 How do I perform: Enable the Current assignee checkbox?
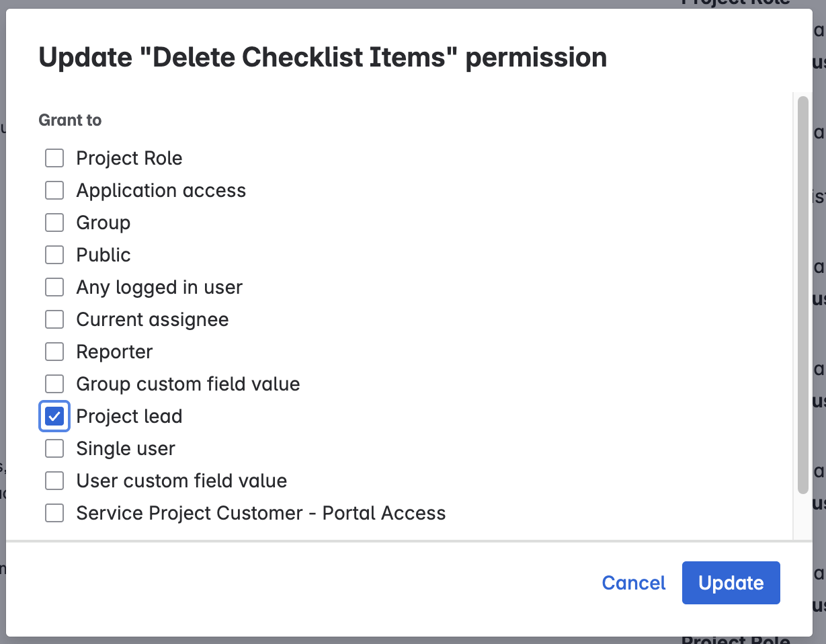click(54, 319)
